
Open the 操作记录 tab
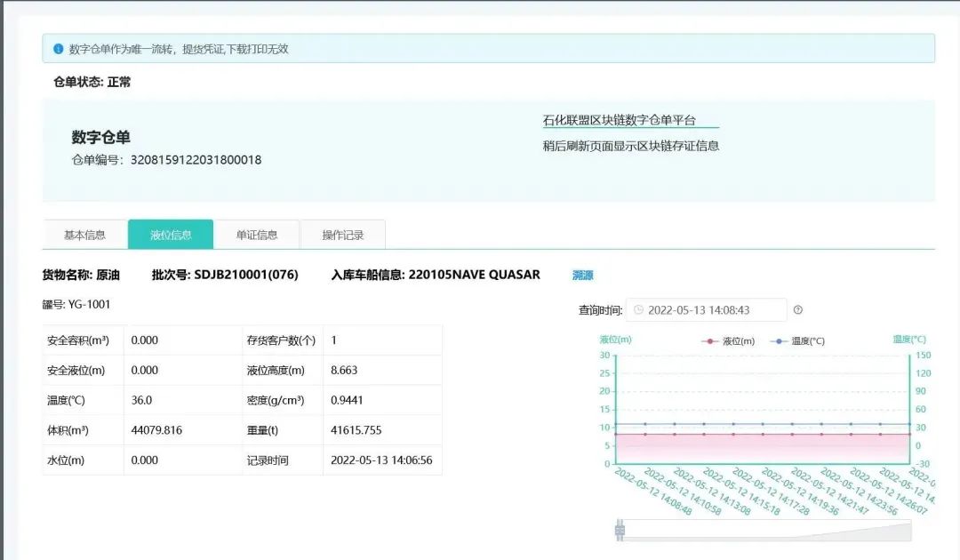click(x=342, y=234)
